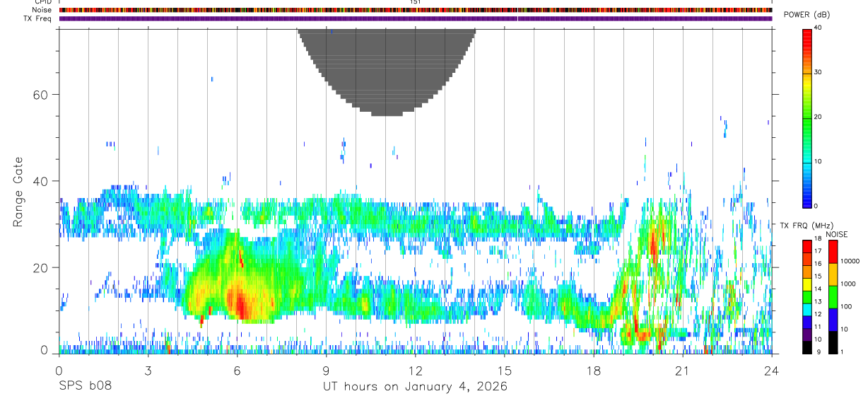Click the 20 tick on Range Gate axis
This screenshot has height=401, width=868.
click(41, 268)
